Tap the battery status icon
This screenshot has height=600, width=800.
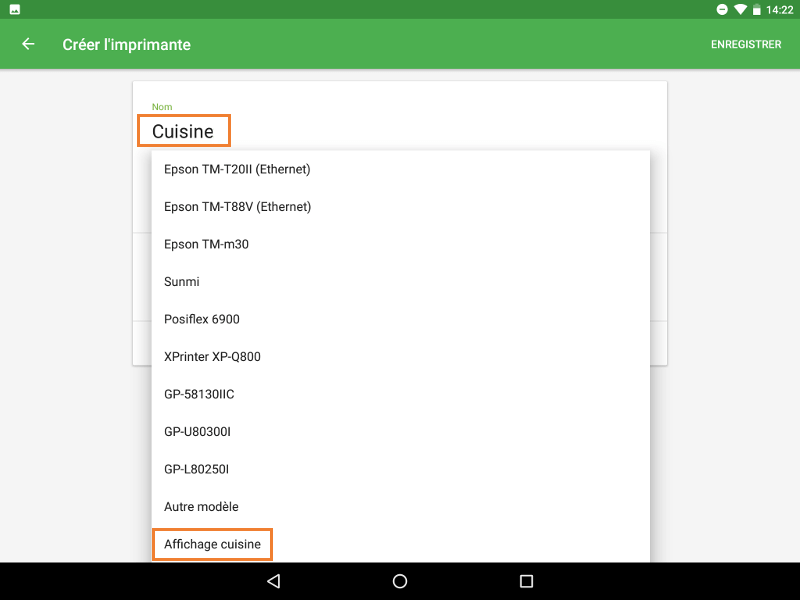[x=757, y=9]
